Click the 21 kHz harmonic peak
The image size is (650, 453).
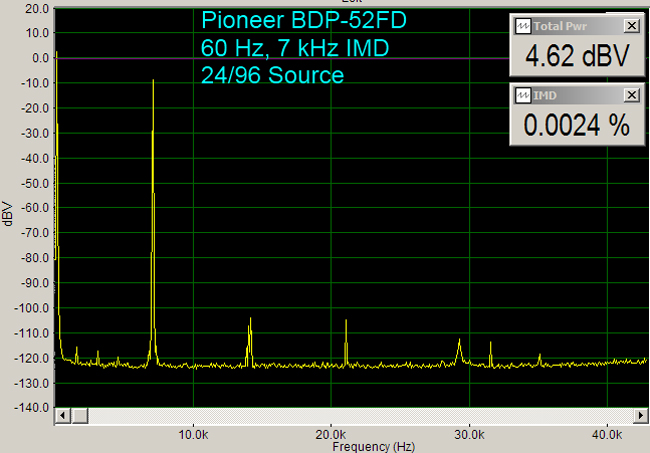346,321
